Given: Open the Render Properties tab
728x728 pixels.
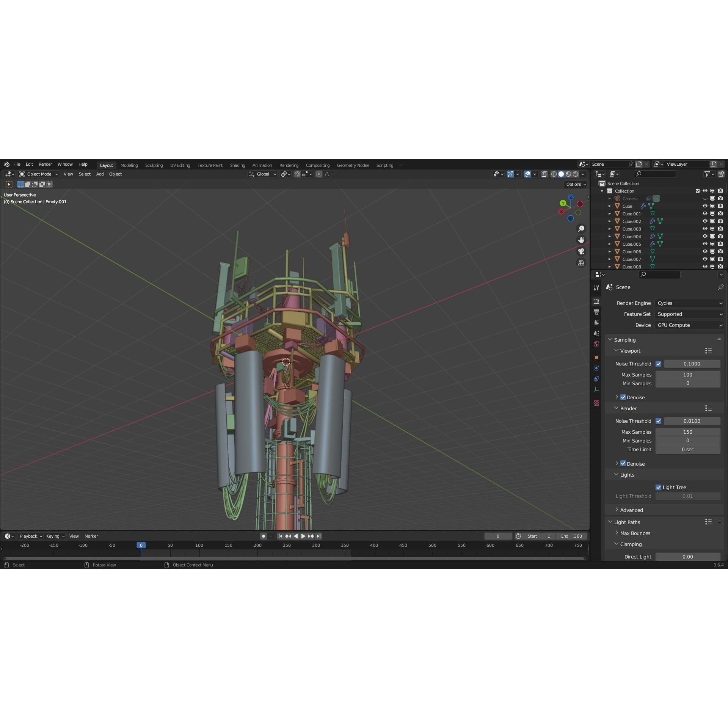Looking at the screenshot, I should (596, 301).
